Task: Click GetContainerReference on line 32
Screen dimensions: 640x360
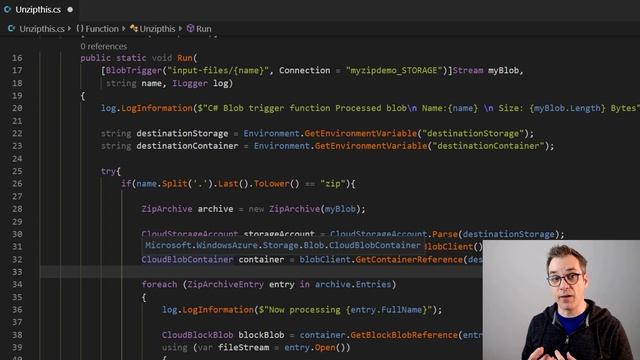Action: 409,260
